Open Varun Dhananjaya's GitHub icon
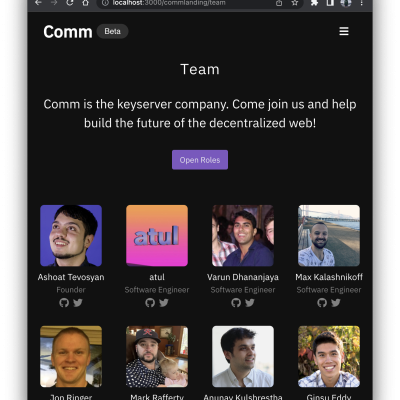The image size is (400, 400). click(x=236, y=302)
